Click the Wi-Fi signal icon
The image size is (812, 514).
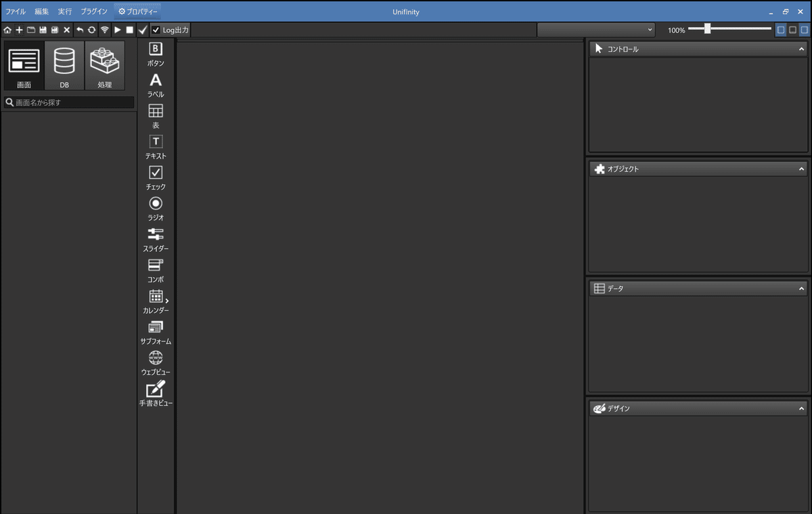104,30
